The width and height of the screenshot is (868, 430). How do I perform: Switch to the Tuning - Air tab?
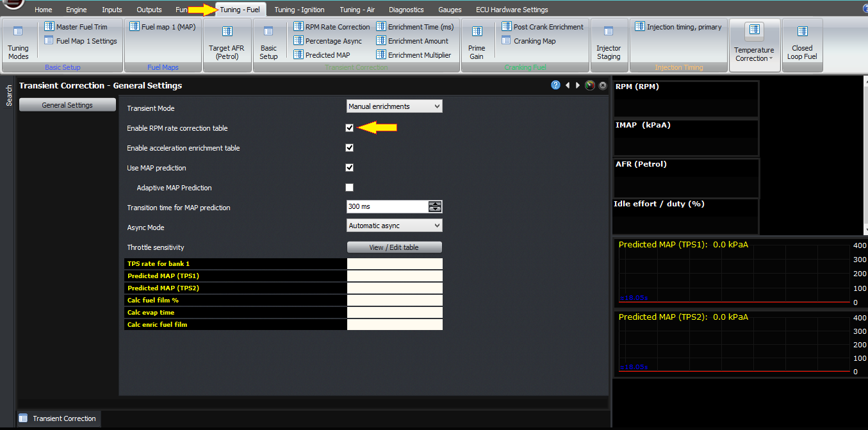(357, 10)
